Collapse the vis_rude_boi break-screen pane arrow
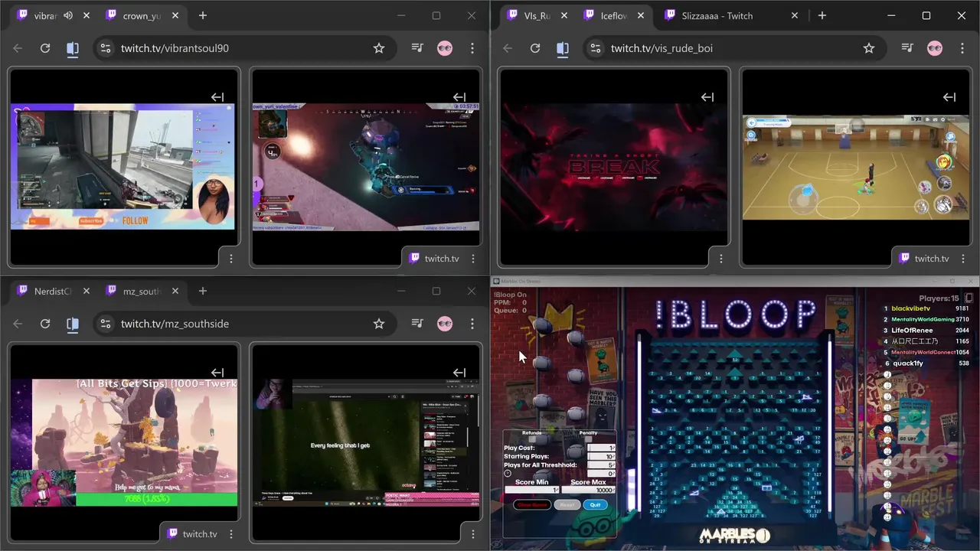This screenshot has height=551, width=980. [x=707, y=97]
